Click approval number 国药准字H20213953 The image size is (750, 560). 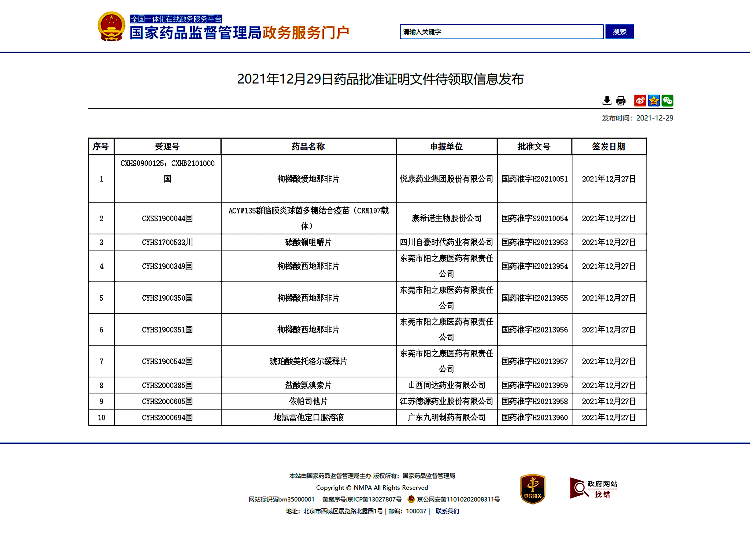click(534, 242)
